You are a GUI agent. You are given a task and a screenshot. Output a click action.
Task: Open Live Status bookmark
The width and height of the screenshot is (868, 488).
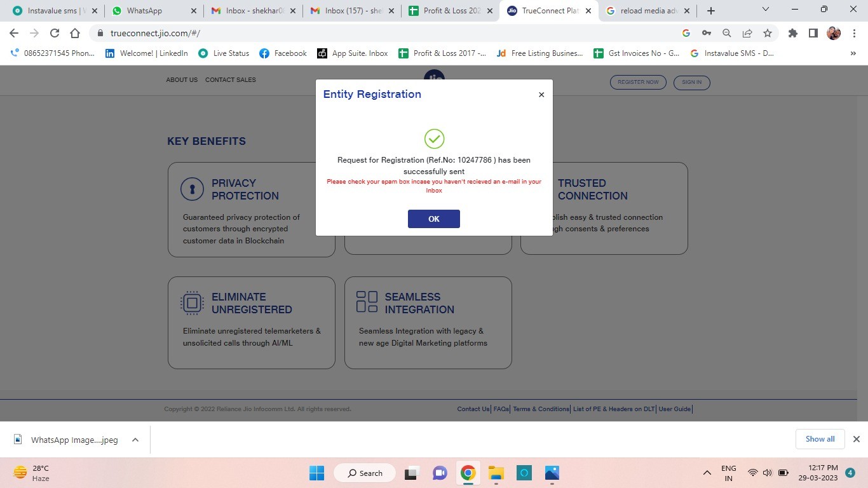pyautogui.click(x=224, y=53)
